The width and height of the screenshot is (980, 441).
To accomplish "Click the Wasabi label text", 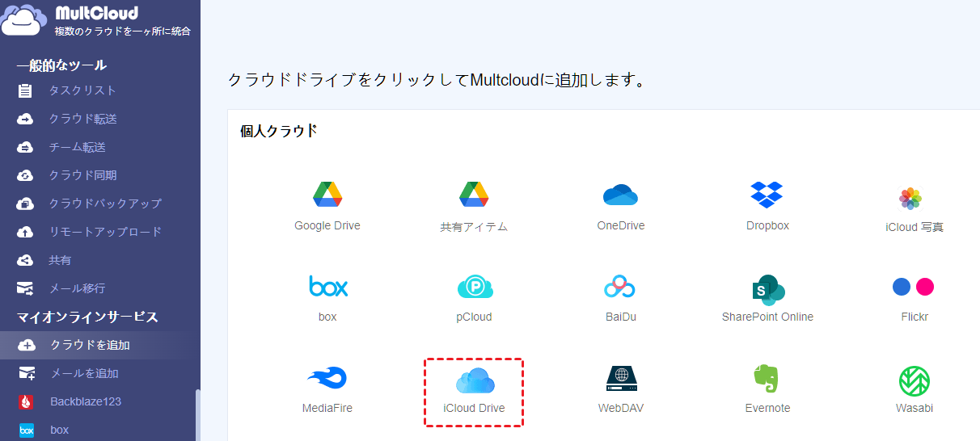I will coord(915,408).
